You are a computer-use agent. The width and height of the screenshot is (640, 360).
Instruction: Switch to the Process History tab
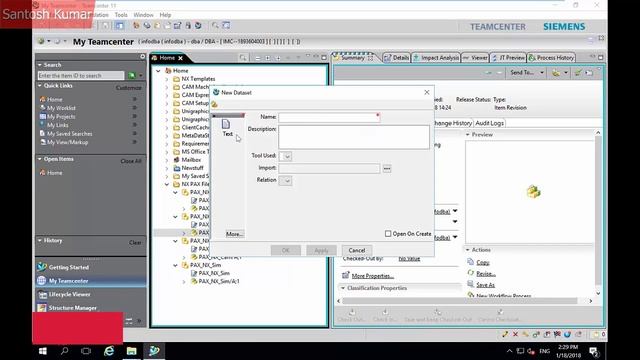coord(551,58)
